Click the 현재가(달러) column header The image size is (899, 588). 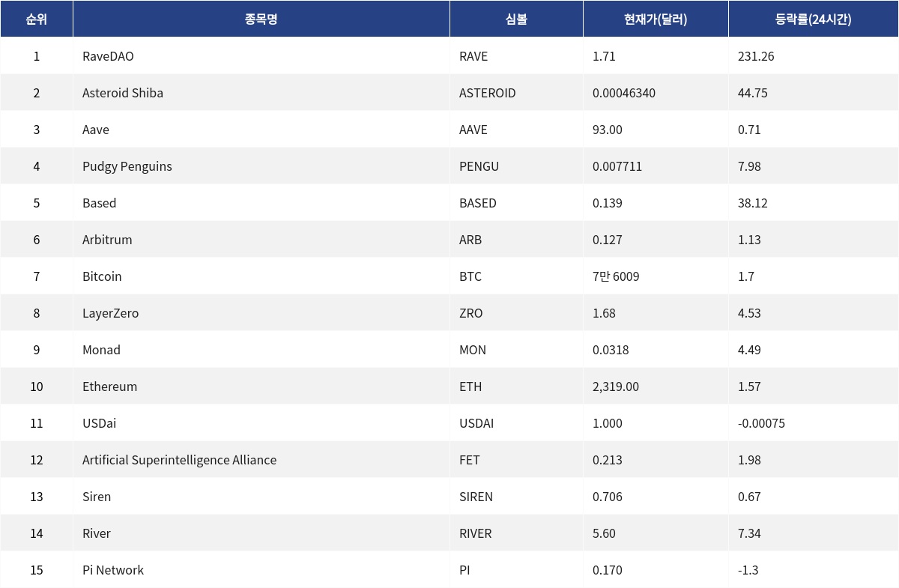(656, 19)
